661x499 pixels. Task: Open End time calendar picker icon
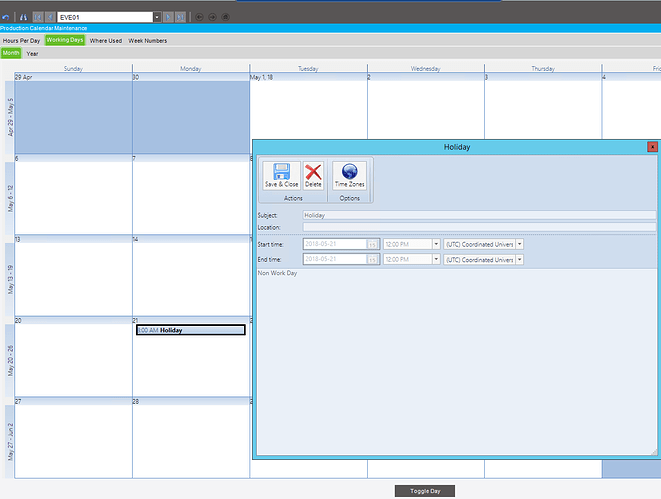(372, 260)
